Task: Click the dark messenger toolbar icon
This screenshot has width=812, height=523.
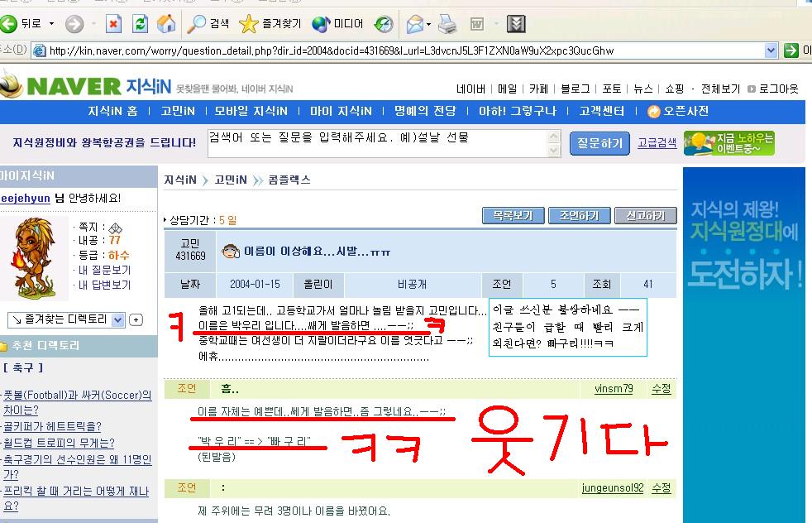Action: tap(516, 23)
